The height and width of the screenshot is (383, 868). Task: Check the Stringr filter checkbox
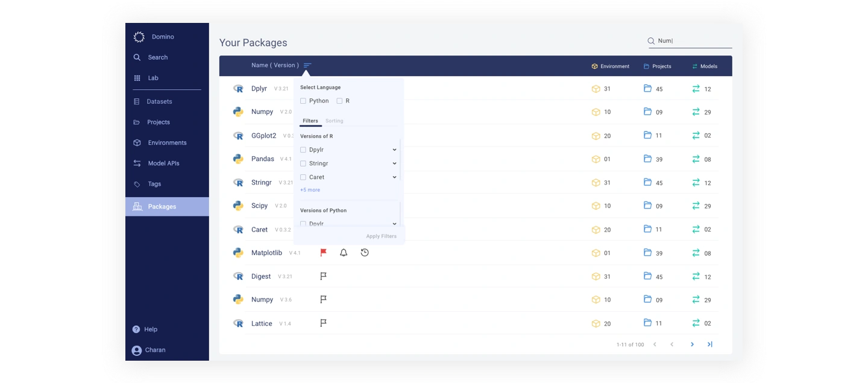pyautogui.click(x=303, y=163)
